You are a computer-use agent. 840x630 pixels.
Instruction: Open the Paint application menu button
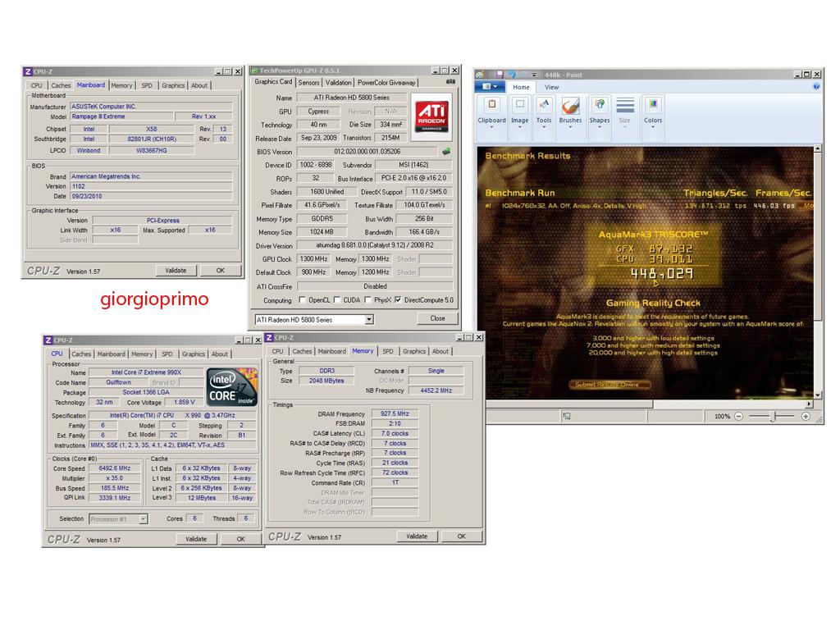(x=490, y=87)
